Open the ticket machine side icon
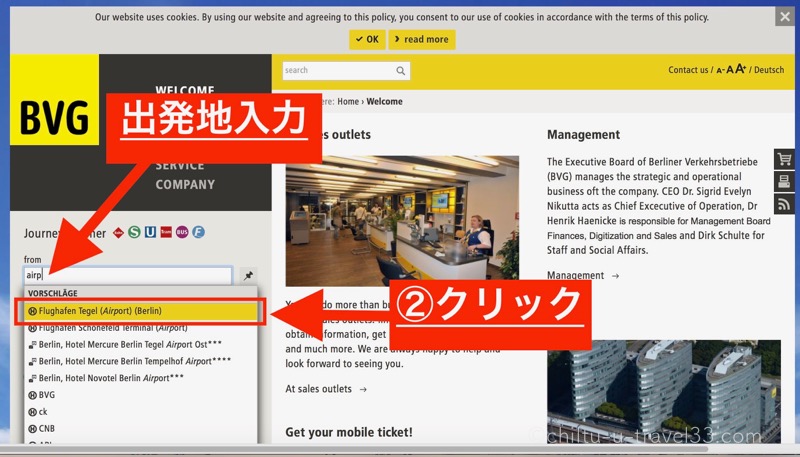 click(x=784, y=182)
